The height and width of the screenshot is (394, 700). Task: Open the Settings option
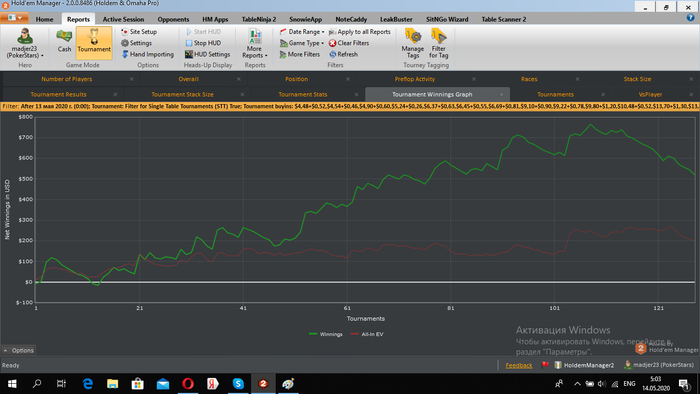click(x=137, y=43)
